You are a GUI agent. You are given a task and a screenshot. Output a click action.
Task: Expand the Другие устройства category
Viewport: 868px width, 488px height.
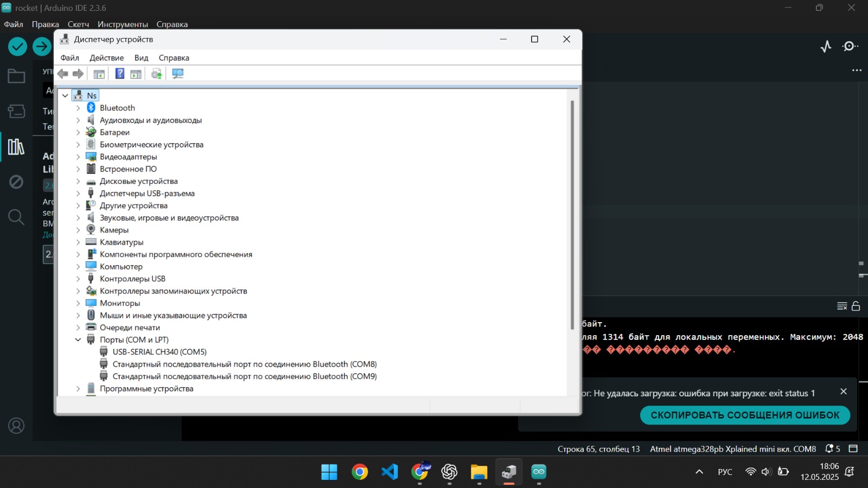click(78, 206)
